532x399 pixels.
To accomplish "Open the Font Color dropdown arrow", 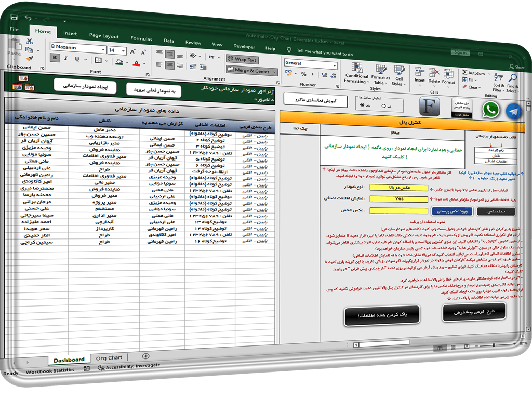I will 144,63.
